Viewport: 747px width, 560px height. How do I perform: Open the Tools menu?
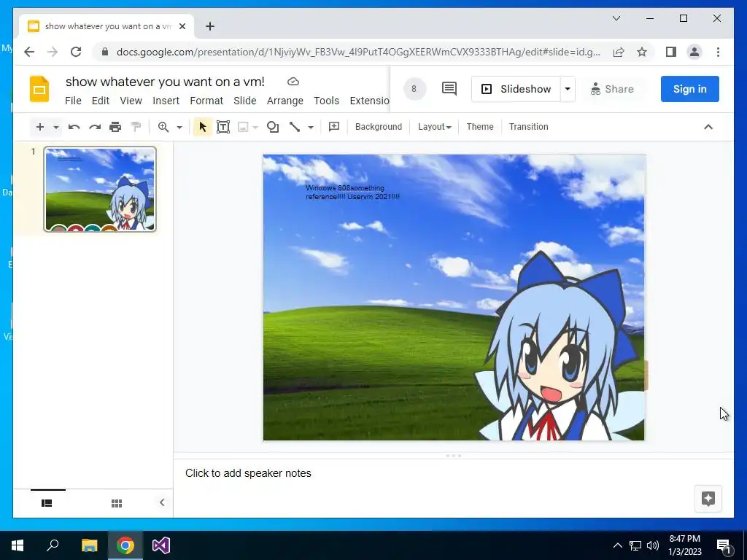point(326,101)
